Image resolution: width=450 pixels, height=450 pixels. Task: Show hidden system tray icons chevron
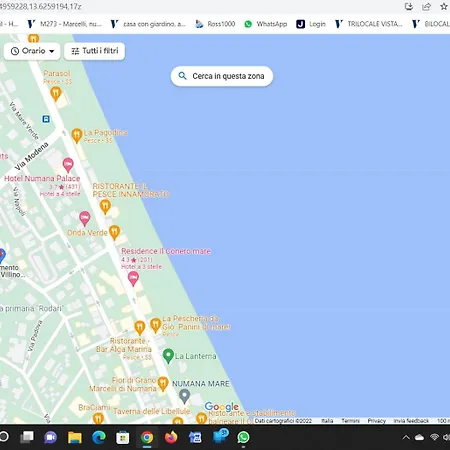point(406,437)
